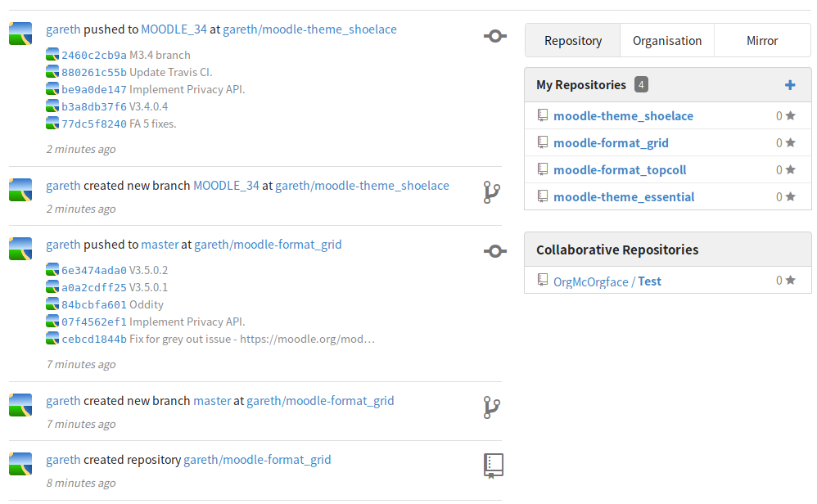The height and width of the screenshot is (504, 817).
Task: Click the repo icon beside moodle-format_topcoll
Action: point(543,169)
